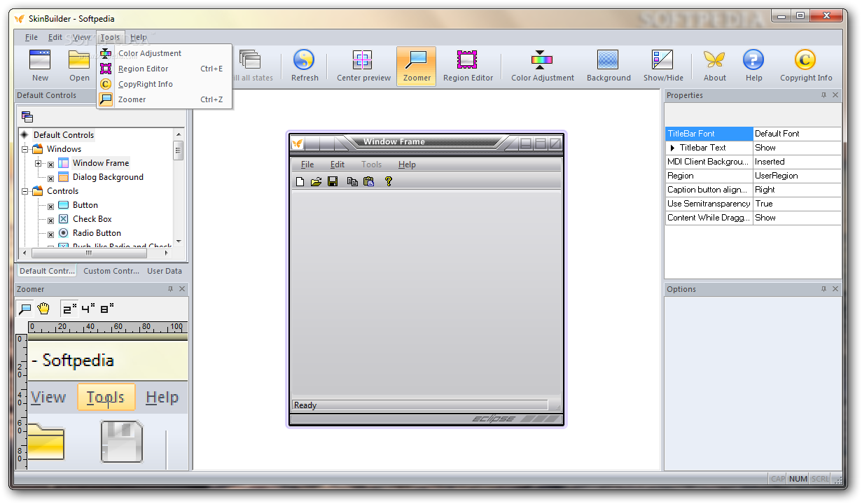Click File in the preview window menu
This screenshot has height=504, width=862.
coord(307,164)
